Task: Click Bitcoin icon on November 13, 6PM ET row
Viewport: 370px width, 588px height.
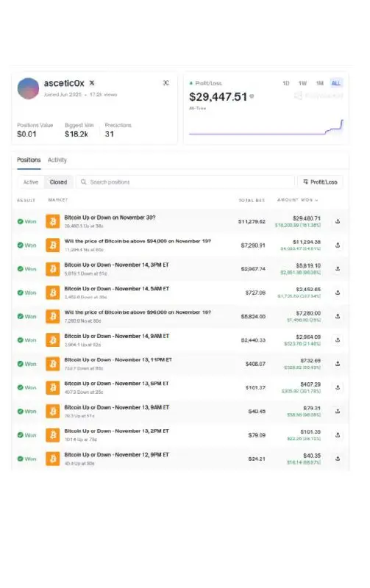Action: (x=53, y=387)
